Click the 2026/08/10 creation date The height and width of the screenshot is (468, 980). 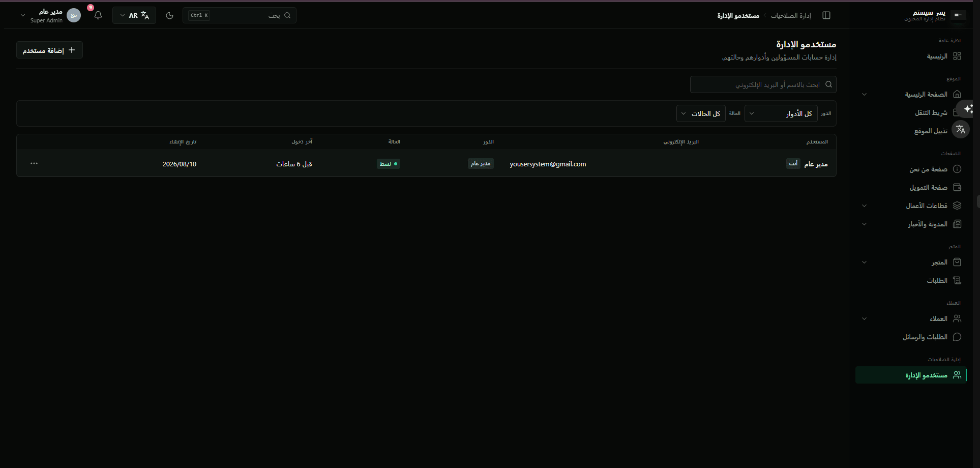coord(180,164)
